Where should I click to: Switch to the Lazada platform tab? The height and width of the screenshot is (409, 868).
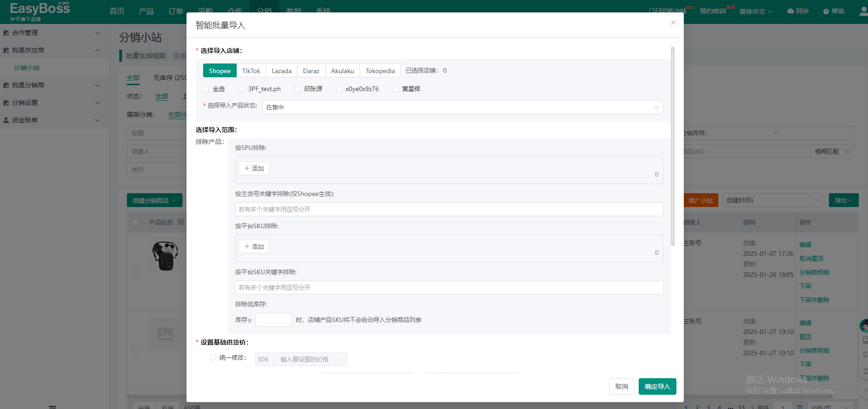point(281,71)
